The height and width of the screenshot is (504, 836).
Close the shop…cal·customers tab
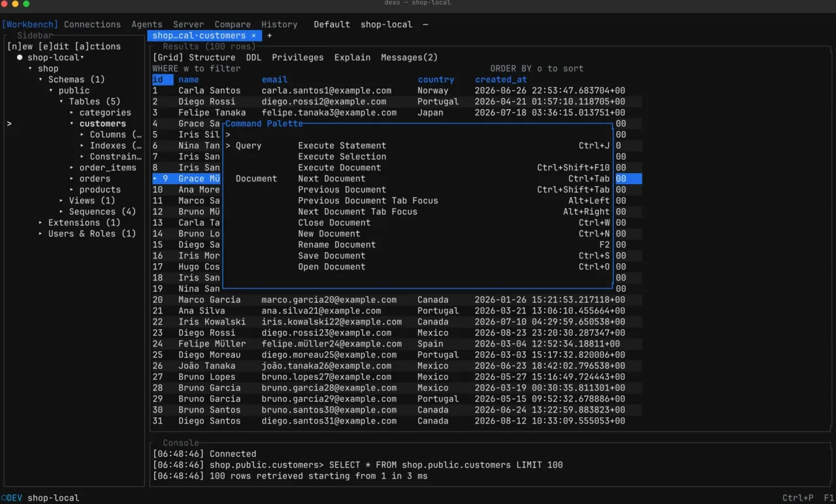click(x=253, y=36)
